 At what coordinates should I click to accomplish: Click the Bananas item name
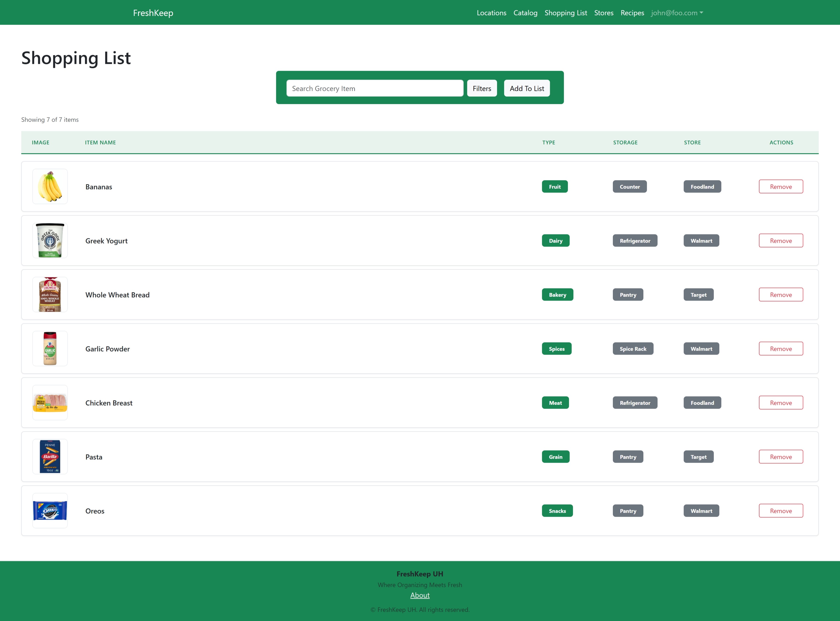click(98, 187)
